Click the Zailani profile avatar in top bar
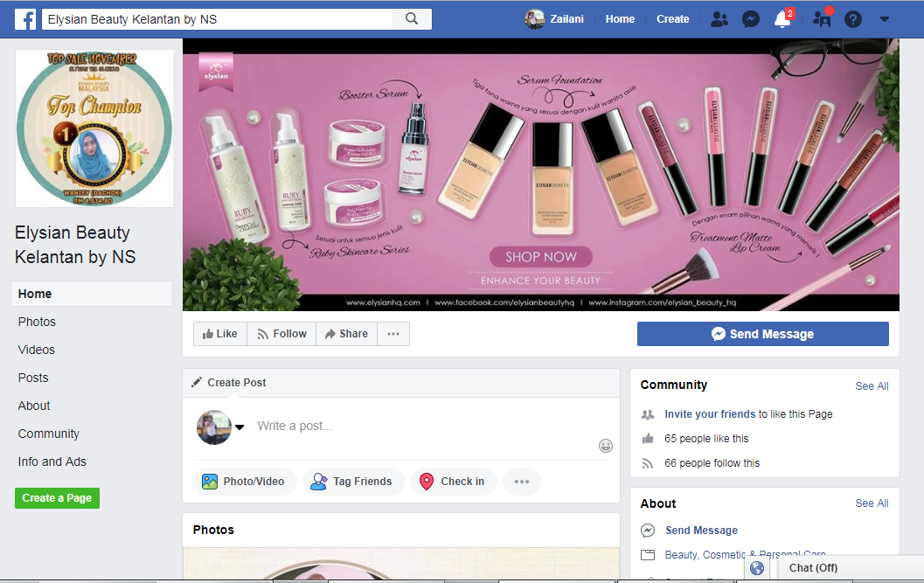 pos(535,19)
